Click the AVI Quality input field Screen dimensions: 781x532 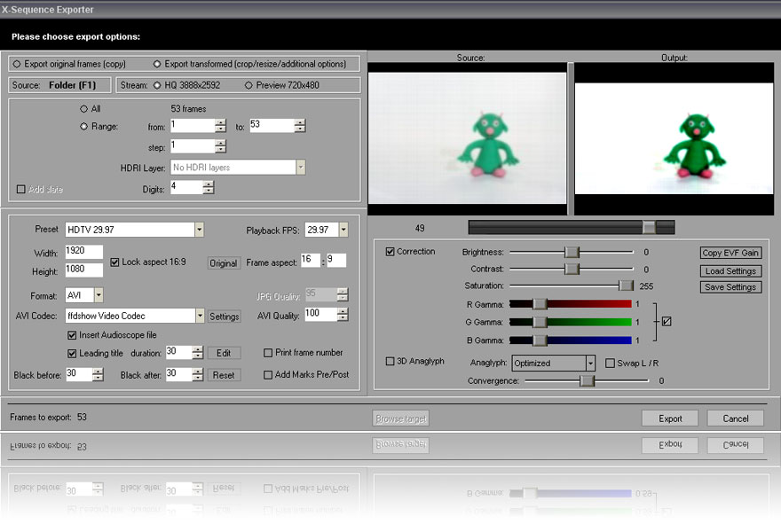pos(320,314)
